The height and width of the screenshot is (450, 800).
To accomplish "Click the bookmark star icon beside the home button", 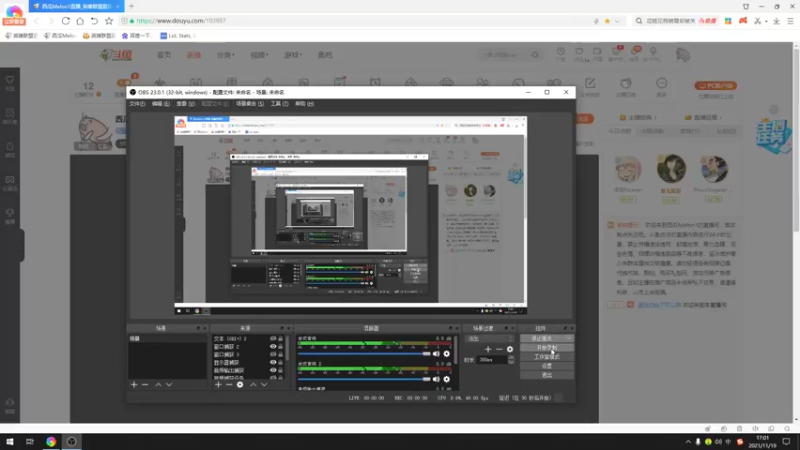I will [x=109, y=21].
